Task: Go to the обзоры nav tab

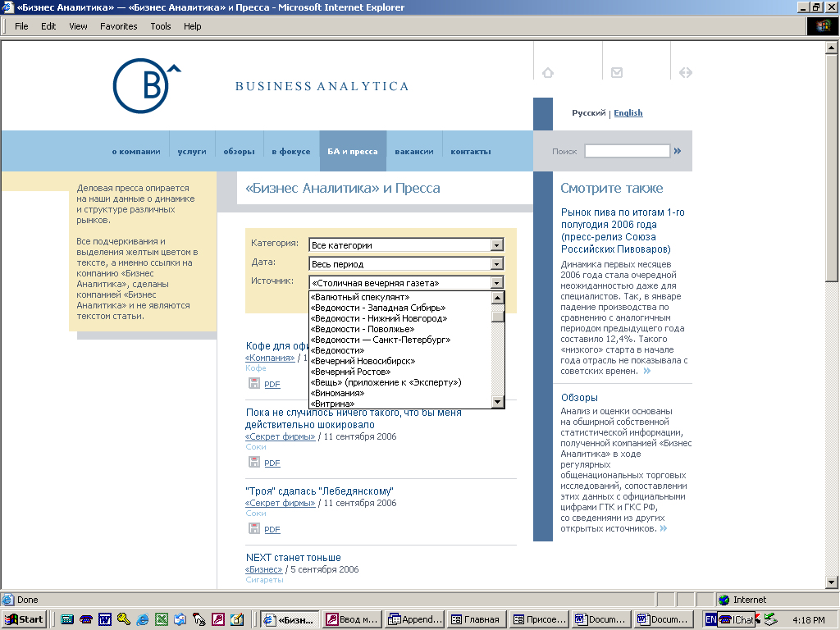Action: (x=239, y=152)
